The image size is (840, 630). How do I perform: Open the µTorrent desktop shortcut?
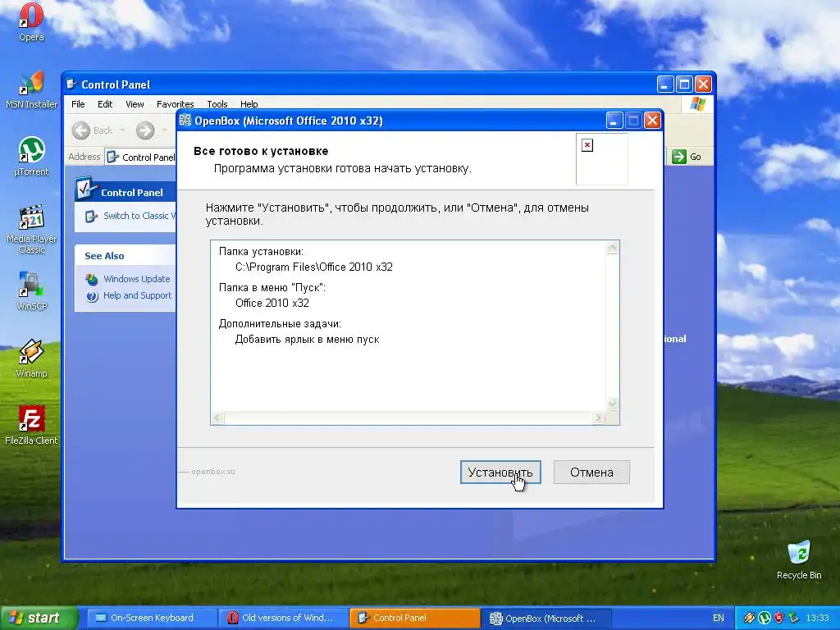[31, 157]
